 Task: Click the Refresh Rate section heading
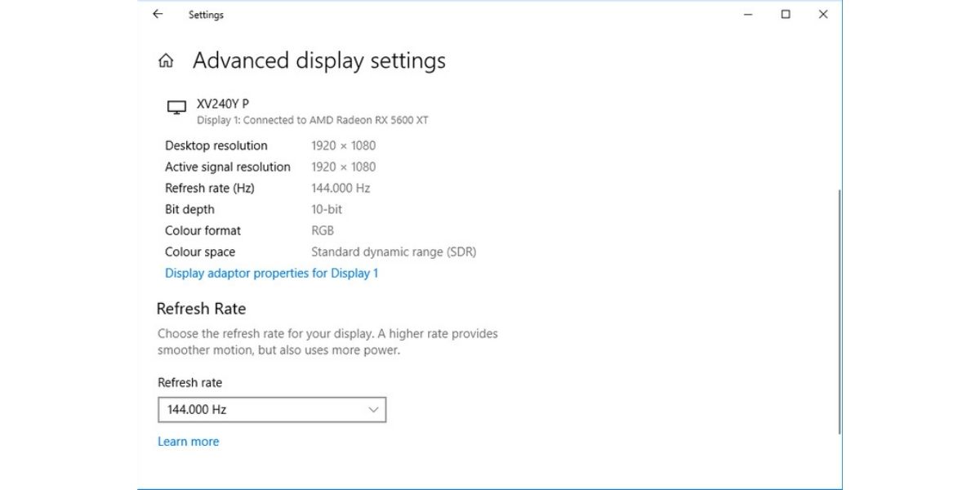(201, 309)
